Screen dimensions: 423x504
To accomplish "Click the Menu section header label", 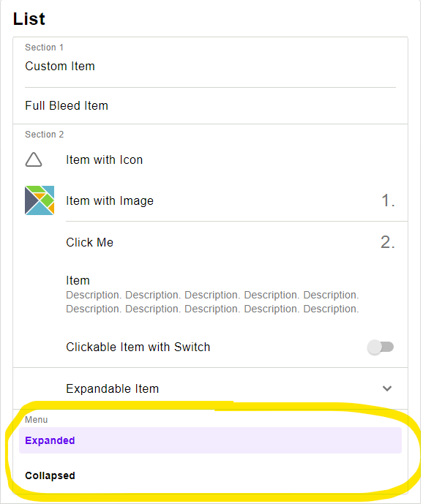I will tap(37, 420).
